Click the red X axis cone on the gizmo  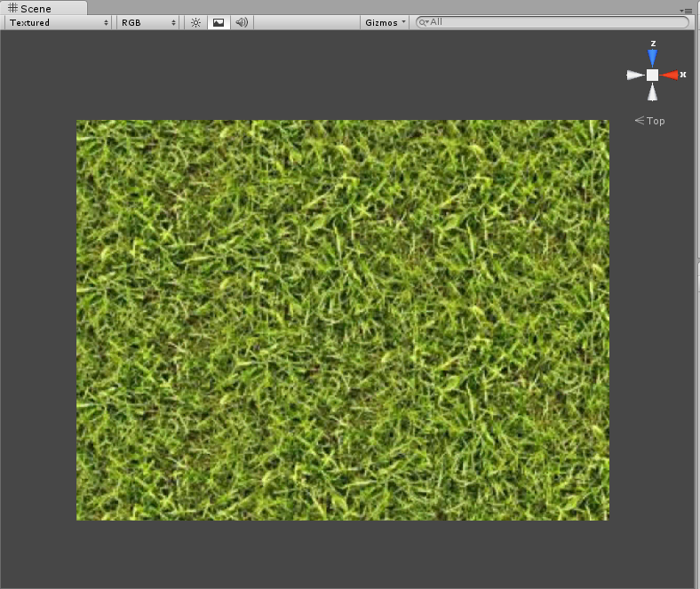coord(669,75)
